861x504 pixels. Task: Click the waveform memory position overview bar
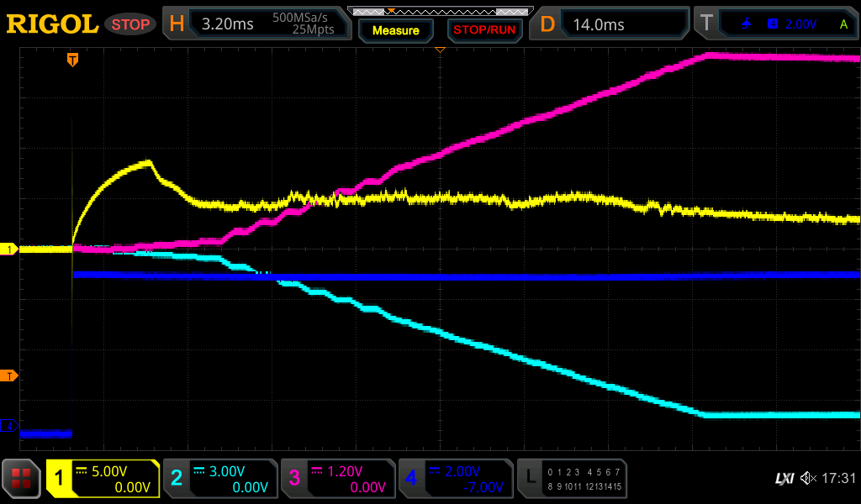[440, 11]
